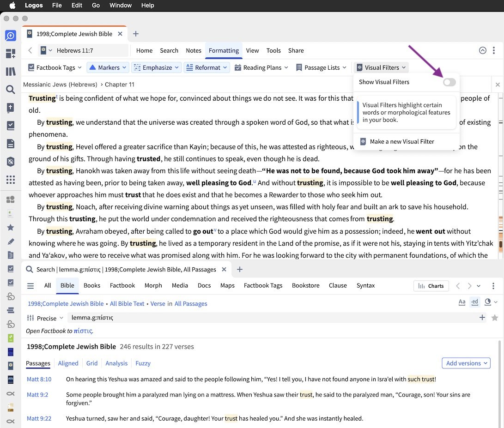Click the Messianic Jews (Hebrews) breadcrumb

coord(60,84)
